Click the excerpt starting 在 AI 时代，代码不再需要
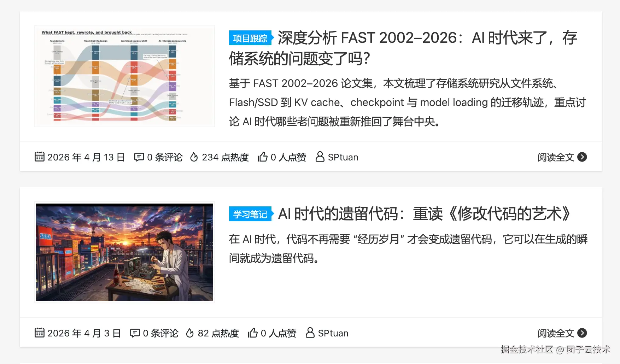Image resolution: width=620 pixels, height=364 pixels. pos(408,249)
